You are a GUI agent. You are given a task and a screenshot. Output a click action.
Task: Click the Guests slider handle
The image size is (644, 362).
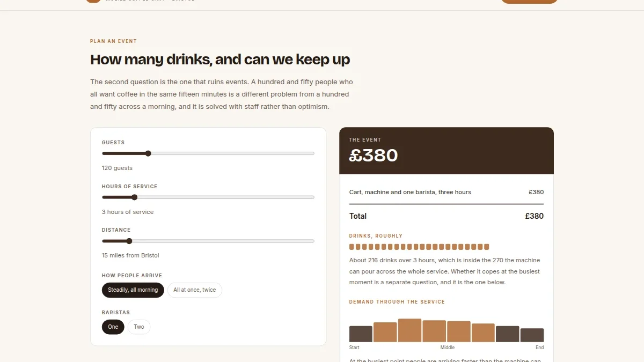148,153
